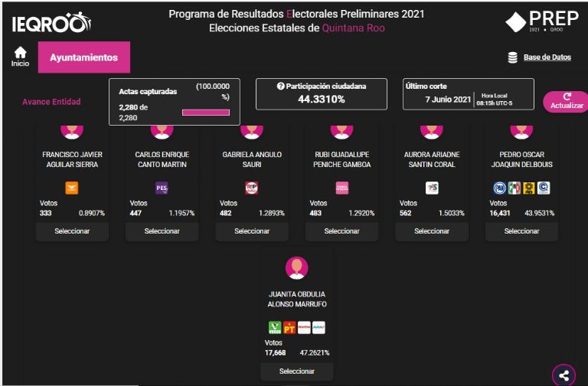
Task: Click Hora Local 08:15h UTC-5 text
Action: 495,100
